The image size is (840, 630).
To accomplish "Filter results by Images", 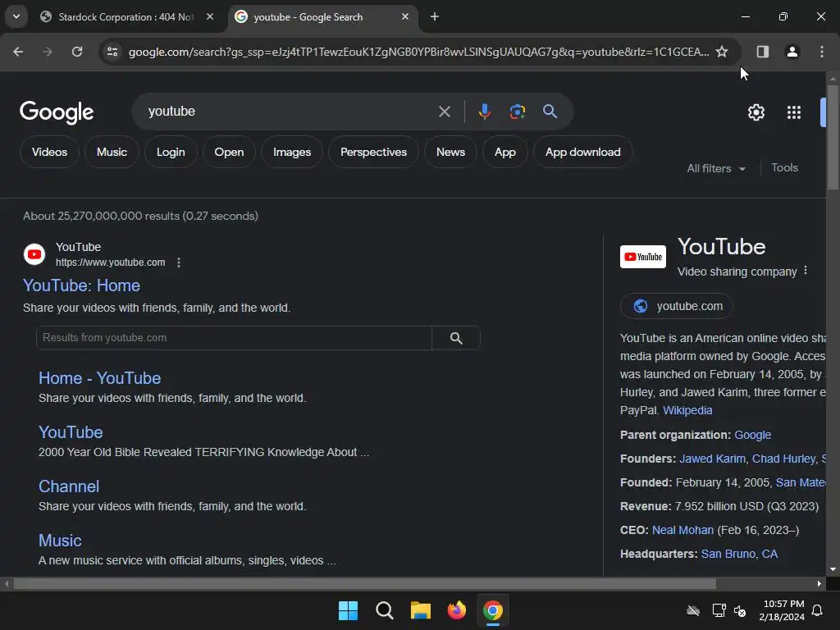I will tap(292, 152).
